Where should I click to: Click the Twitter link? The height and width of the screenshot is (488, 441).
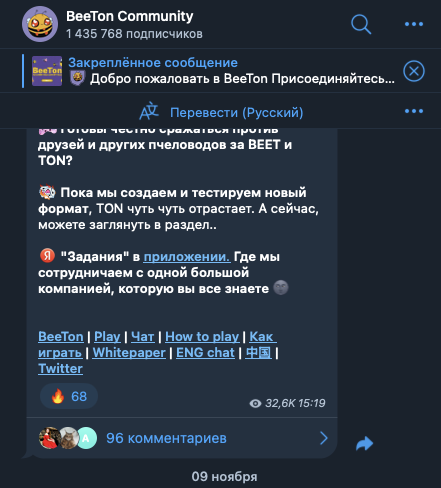(x=60, y=369)
